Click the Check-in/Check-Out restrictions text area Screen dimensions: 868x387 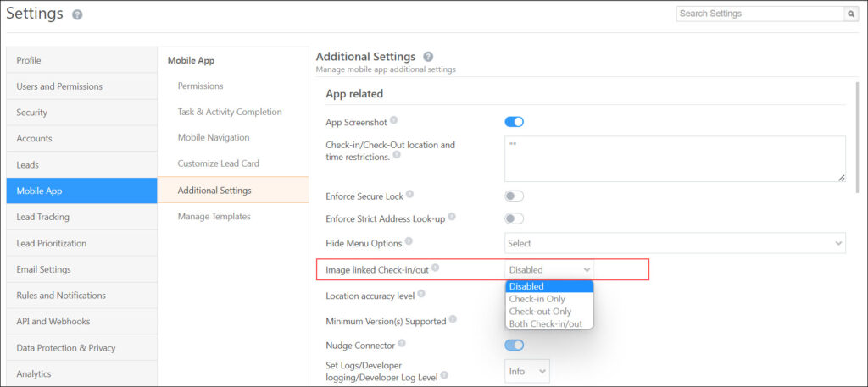675,158
